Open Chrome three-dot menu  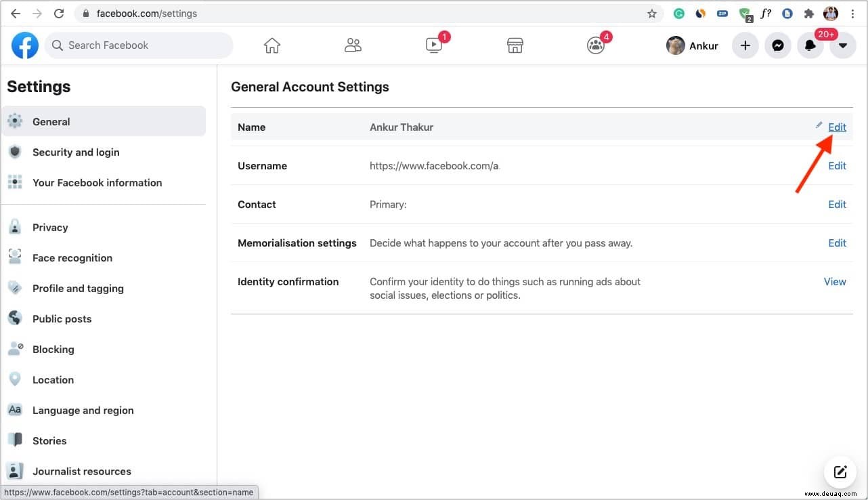[x=852, y=14]
